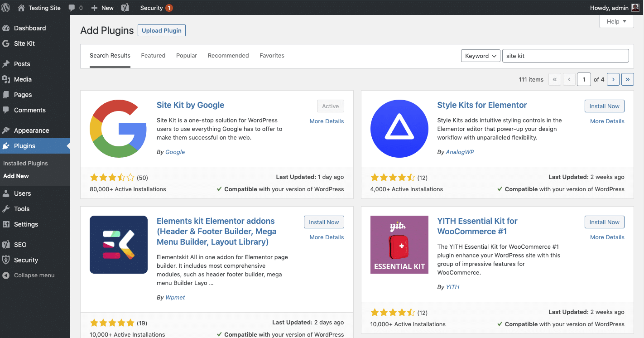Switch to the Featured tab

pos(153,56)
